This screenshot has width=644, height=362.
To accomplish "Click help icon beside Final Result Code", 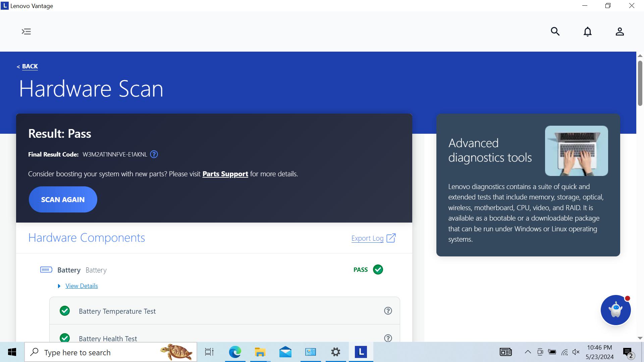I will click(154, 155).
